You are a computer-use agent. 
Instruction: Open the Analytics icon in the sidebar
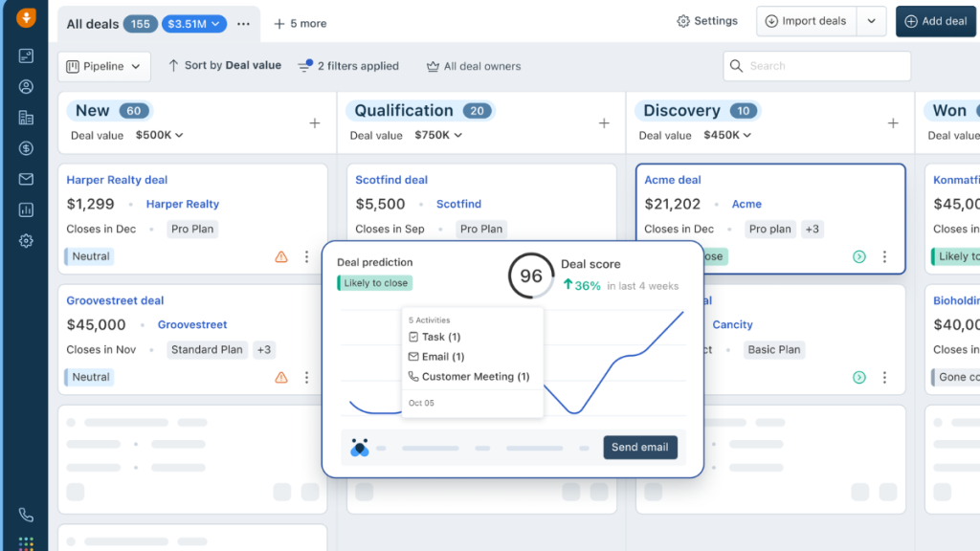[x=26, y=209]
